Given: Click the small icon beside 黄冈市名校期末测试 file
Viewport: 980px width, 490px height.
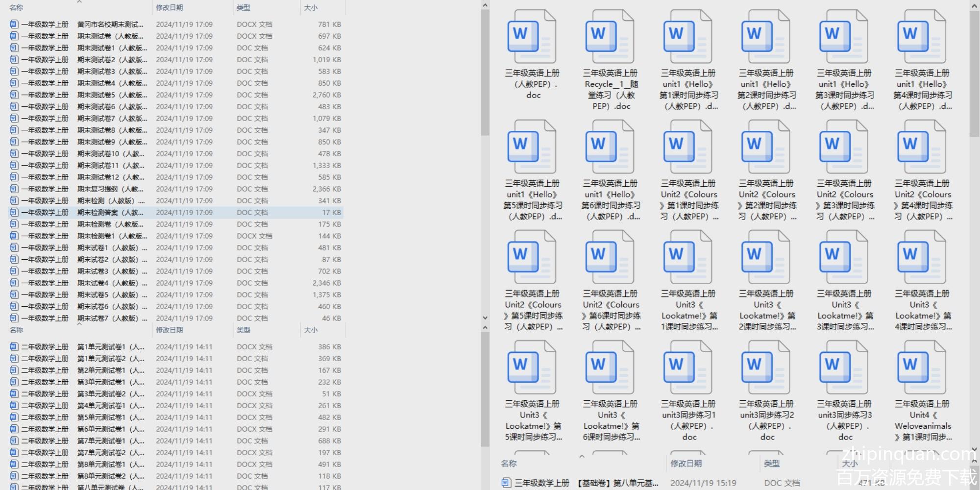Looking at the screenshot, I should point(14,24).
